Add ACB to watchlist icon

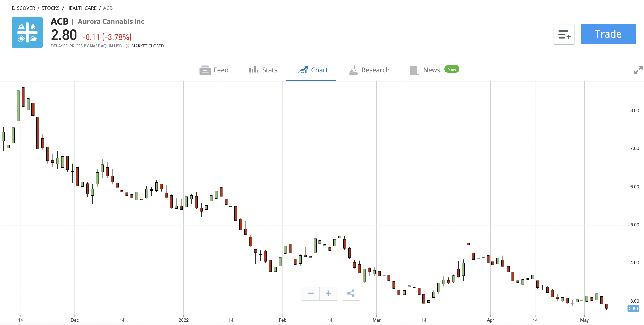[x=564, y=35]
